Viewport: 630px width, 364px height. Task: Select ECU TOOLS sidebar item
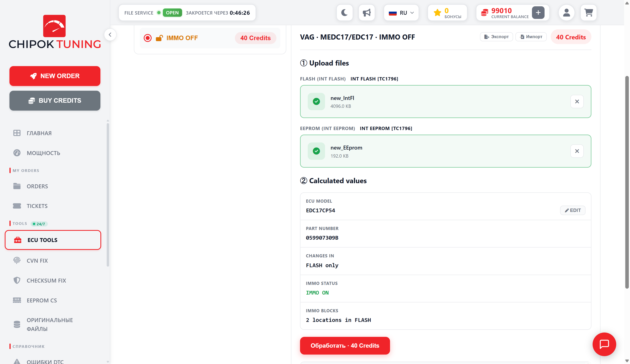coord(53,240)
